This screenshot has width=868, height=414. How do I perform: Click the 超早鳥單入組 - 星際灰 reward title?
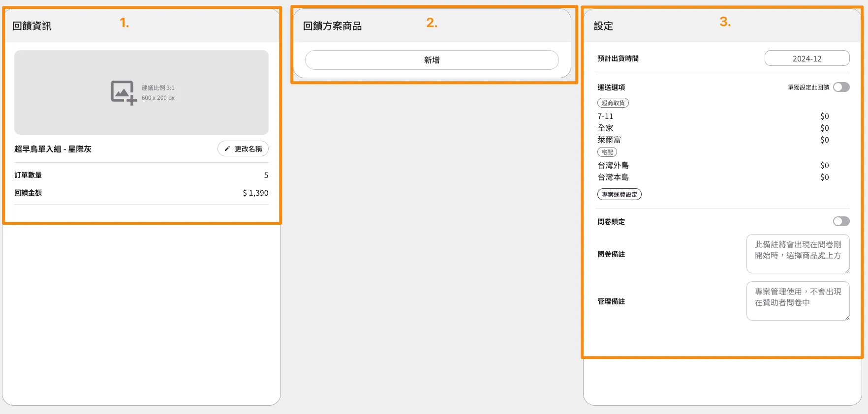point(53,149)
